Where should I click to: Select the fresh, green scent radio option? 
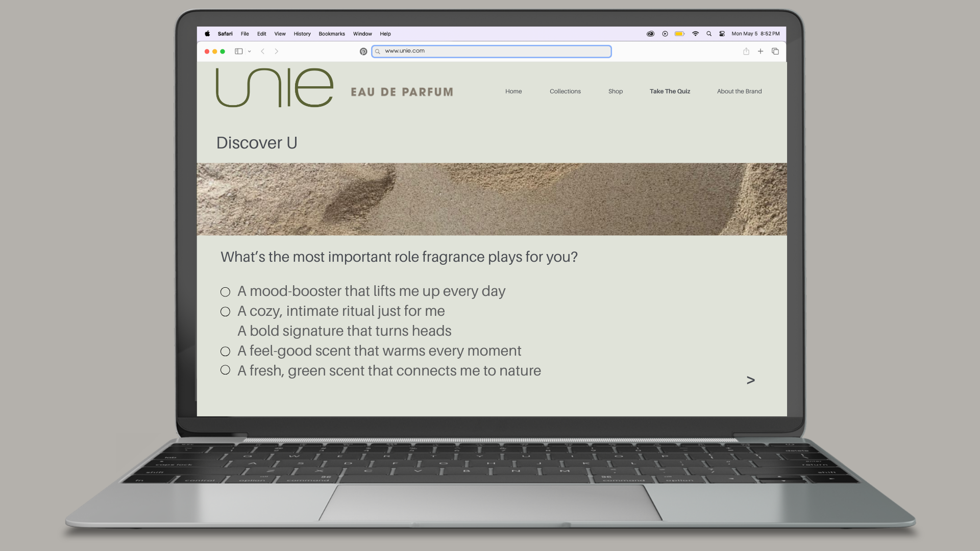click(225, 370)
